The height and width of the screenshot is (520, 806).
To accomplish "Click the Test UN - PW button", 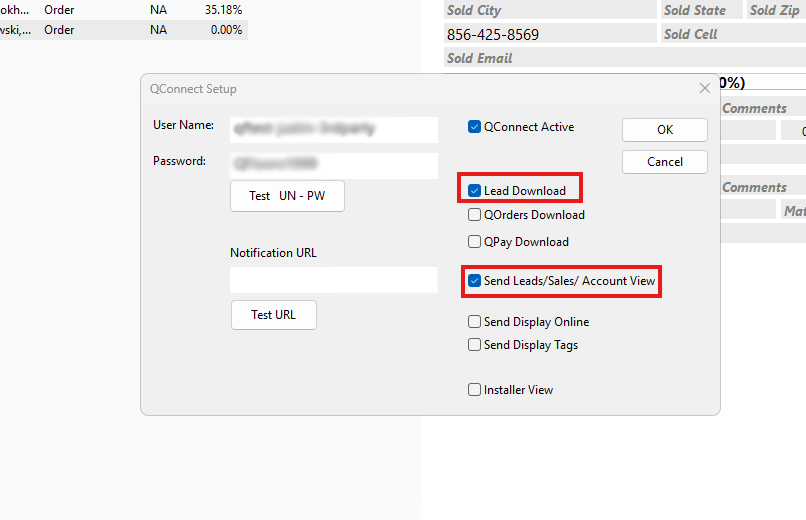I will click(287, 196).
